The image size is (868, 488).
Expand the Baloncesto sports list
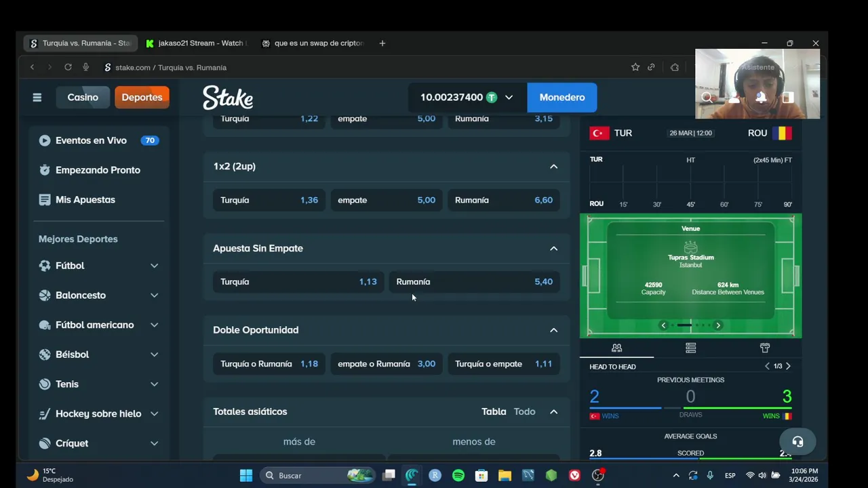(x=154, y=296)
